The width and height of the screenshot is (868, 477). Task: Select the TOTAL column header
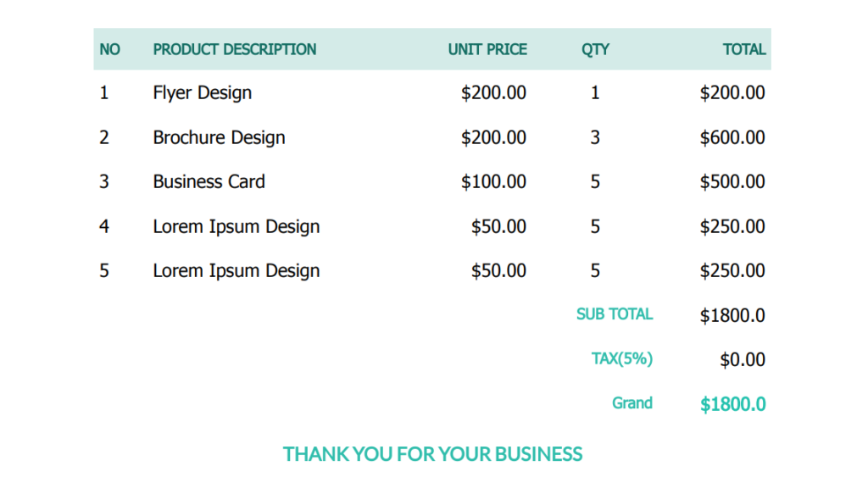pyautogui.click(x=744, y=49)
